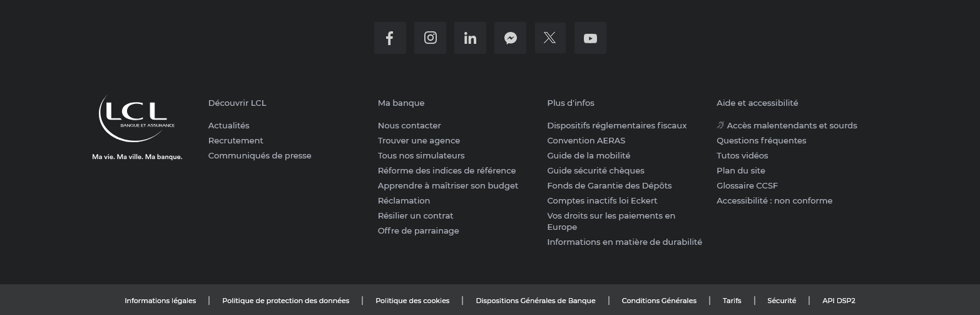Click the YouTube icon
980x315 pixels.
pyautogui.click(x=590, y=38)
